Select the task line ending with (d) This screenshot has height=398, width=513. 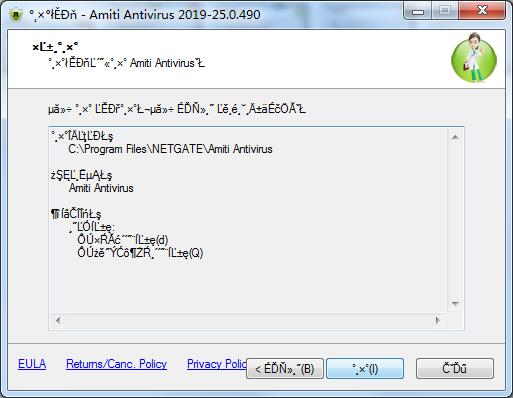123,240
